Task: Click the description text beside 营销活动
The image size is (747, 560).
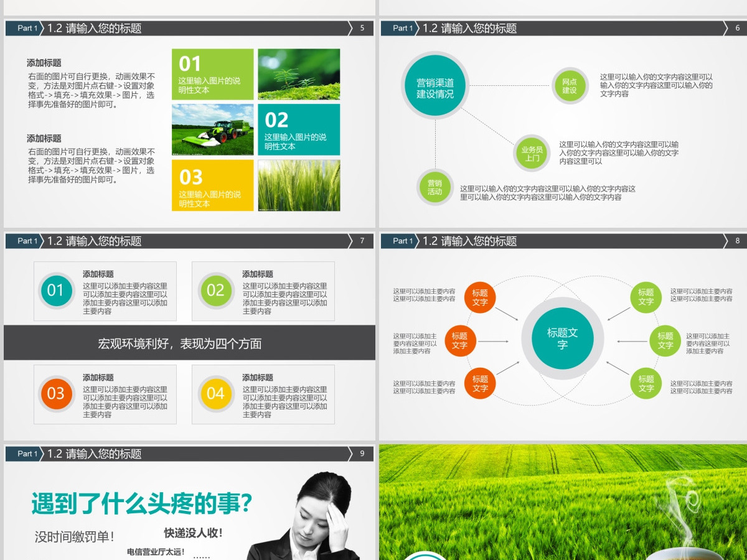Action: point(548,193)
